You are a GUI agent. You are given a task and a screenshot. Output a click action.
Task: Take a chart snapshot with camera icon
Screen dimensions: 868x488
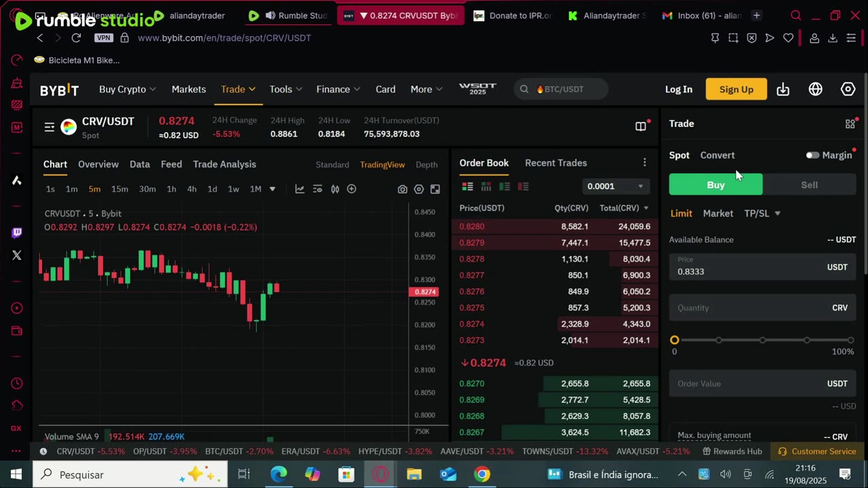403,189
